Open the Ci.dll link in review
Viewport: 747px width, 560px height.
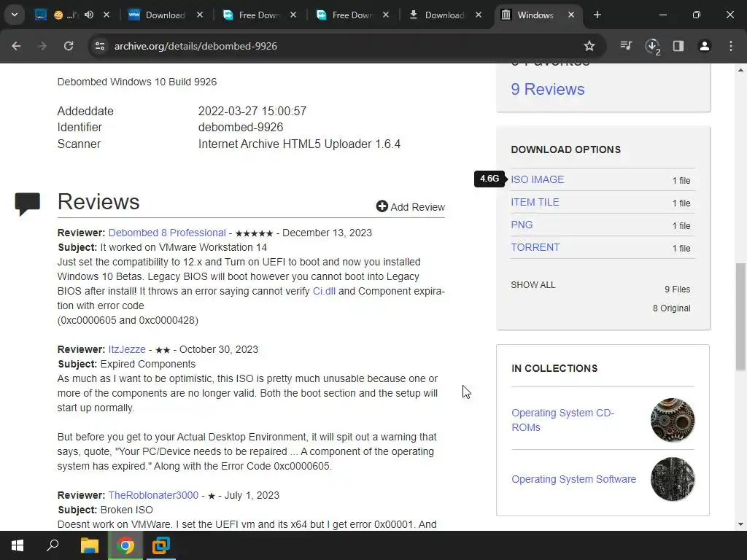coord(324,291)
